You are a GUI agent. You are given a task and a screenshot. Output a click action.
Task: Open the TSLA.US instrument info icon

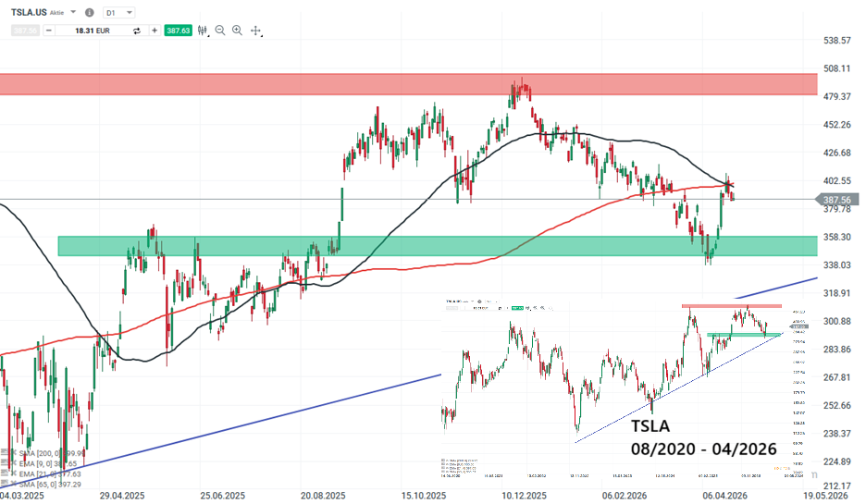coord(88,13)
